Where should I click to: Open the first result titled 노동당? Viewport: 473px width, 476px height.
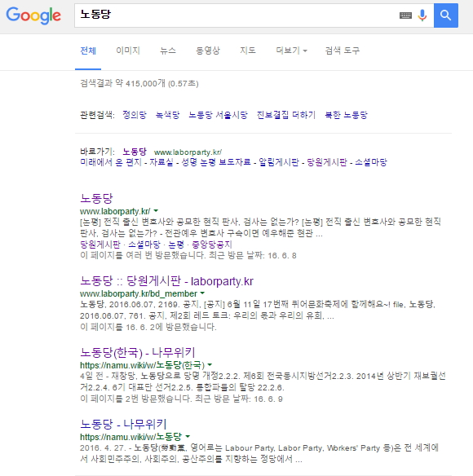pyautogui.click(x=96, y=198)
